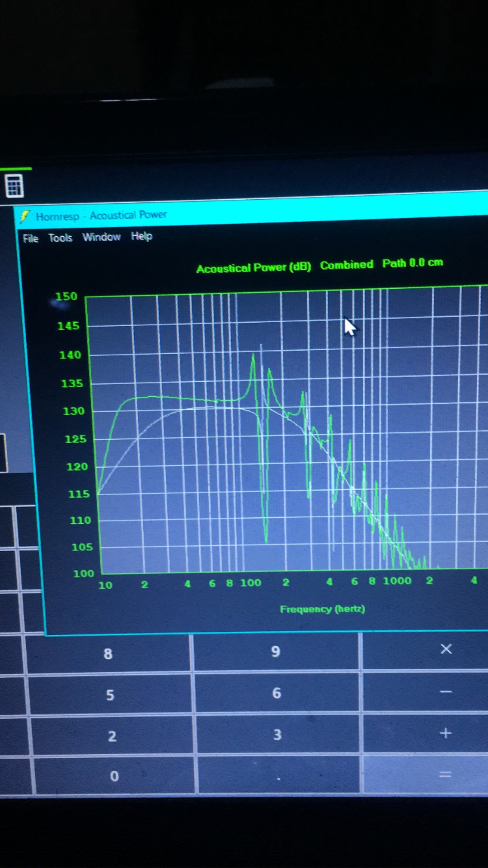The image size is (488, 868).
Task: Click the 8 key on Calculator
Action: [x=108, y=654]
